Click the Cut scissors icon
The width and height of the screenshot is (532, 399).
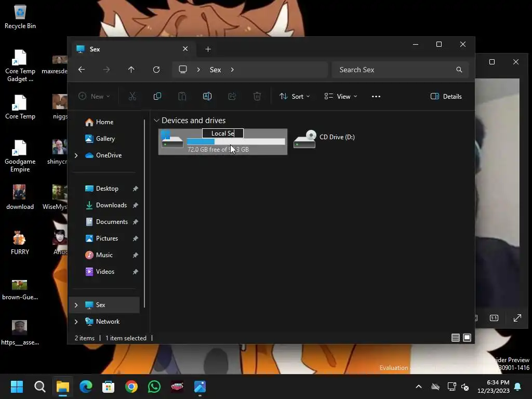click(132, 96)
